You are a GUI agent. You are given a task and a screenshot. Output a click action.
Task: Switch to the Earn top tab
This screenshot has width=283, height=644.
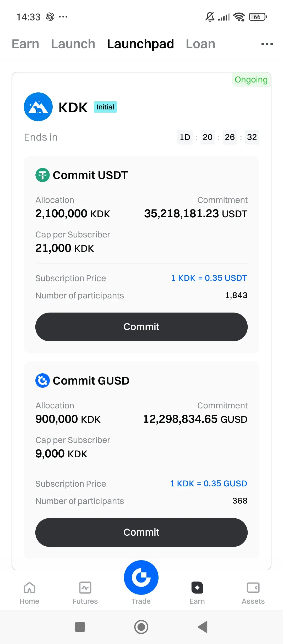tap(25, 44)
